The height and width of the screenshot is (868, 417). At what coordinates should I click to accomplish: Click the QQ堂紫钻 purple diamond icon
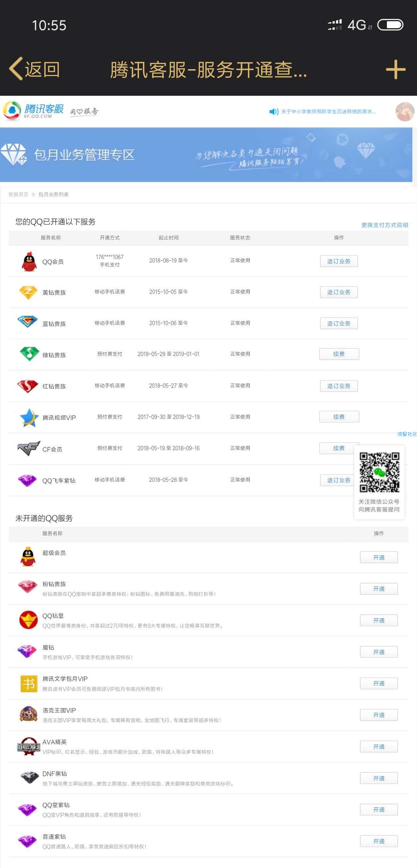click(27, 810)
